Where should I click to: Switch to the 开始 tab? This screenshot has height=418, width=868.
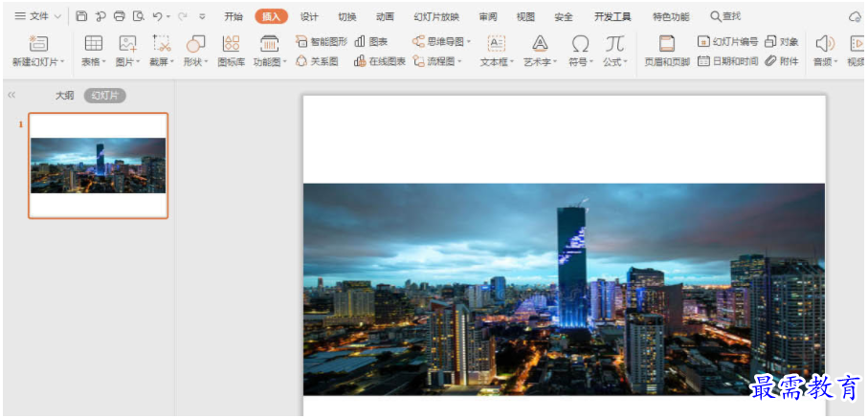point(234,16)
